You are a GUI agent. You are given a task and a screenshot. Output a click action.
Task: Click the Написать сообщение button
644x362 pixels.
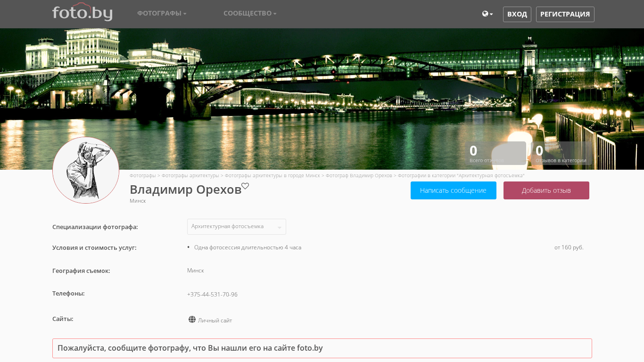tap(454, 190)
